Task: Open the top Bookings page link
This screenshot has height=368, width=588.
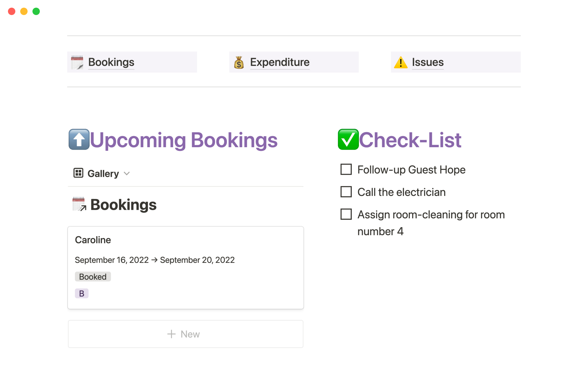Action: point(111,62)
